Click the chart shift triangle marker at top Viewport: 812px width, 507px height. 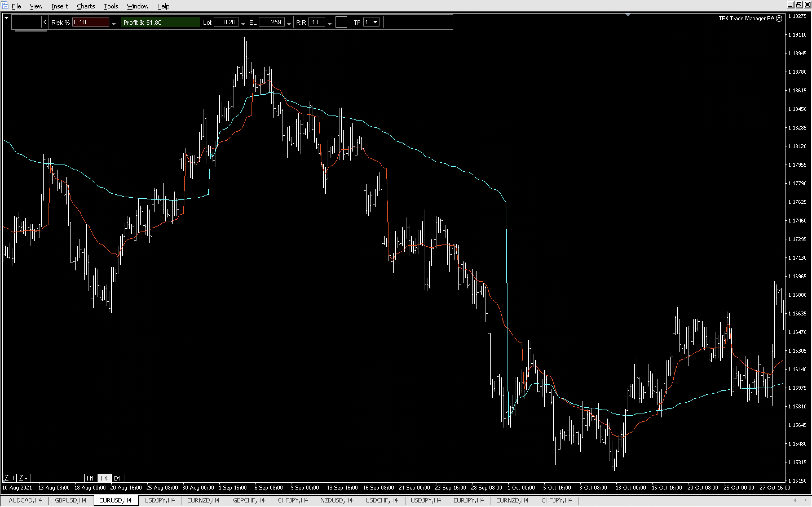[x=628, y=15]
